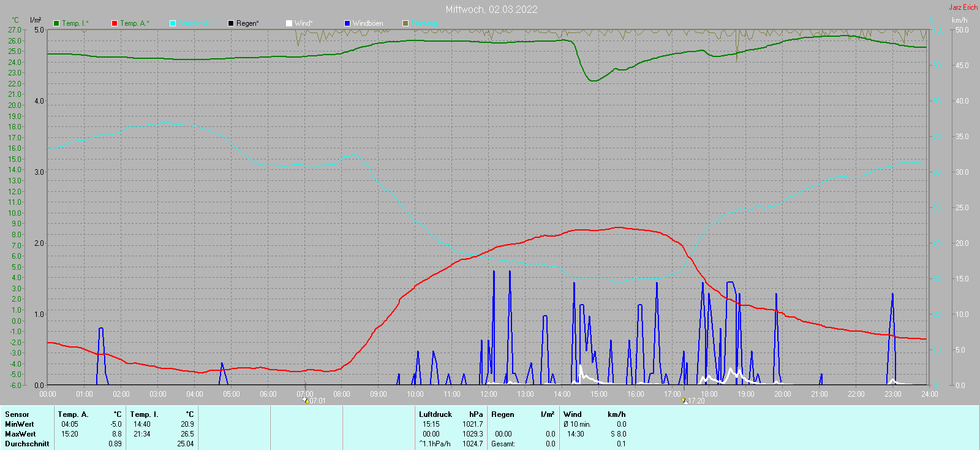Click the blue Windböen legend swatch
Viewport: 980px width, 450px height.
point(347,23)
